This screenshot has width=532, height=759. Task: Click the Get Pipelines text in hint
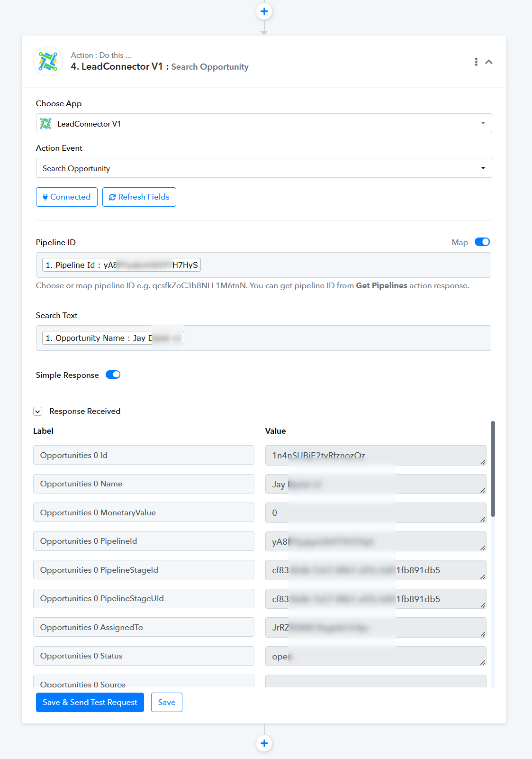point(381,285)
